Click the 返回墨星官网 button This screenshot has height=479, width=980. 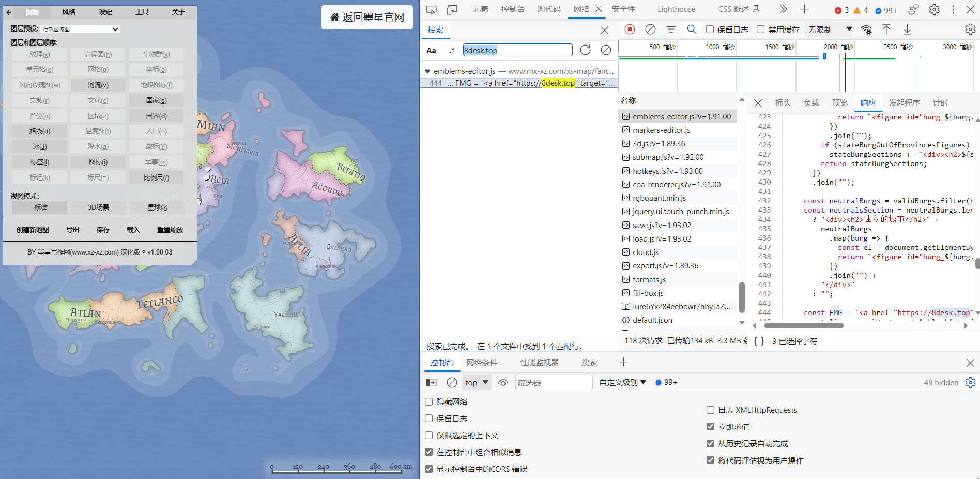pos(367,17)
